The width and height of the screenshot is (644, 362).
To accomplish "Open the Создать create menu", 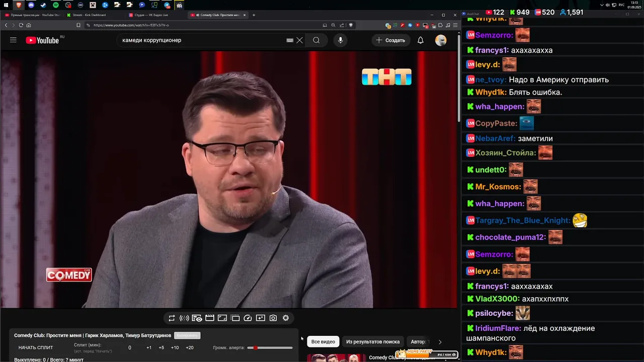I will pyautogui.click(x=390, y=40).
